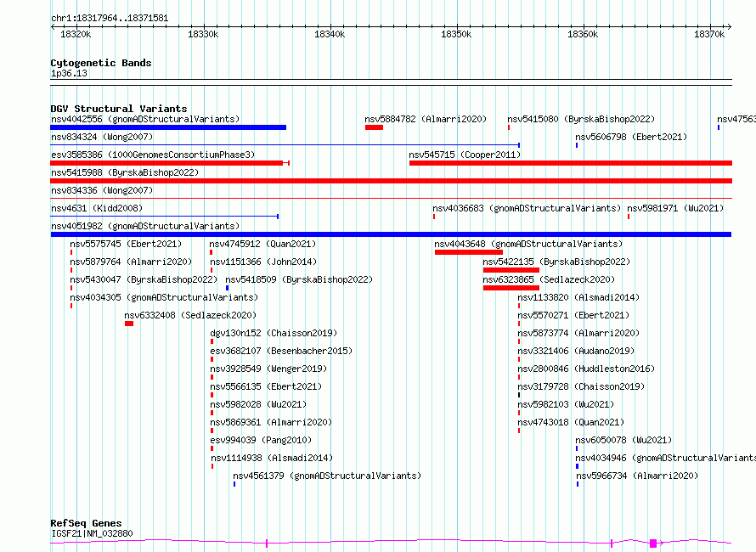The height and width of the screenshot is (552, 756).
Task: Select nsv4034305 (gnomADStructuralVariants) label
Action: pos(164,297)
